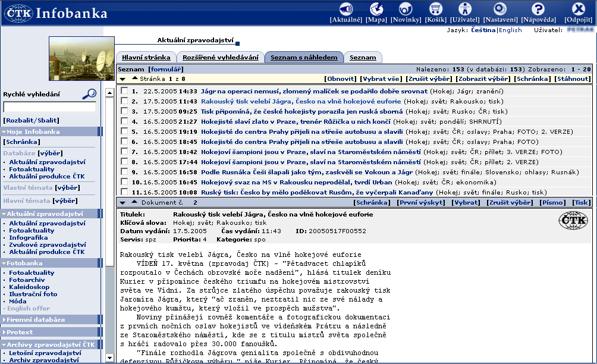Open the Mapa icon in header
This screenshot has width=597, height=364.
click(x=376, y=9)
